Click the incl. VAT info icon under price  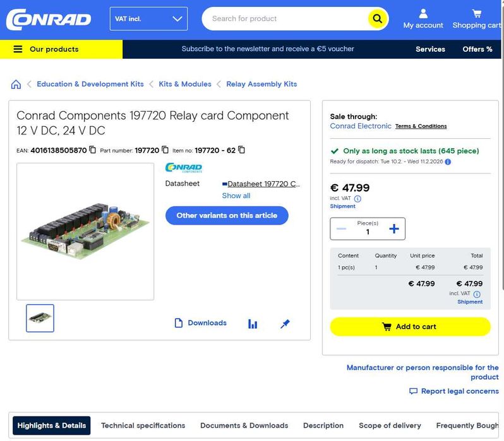click(x=357, y=199)
